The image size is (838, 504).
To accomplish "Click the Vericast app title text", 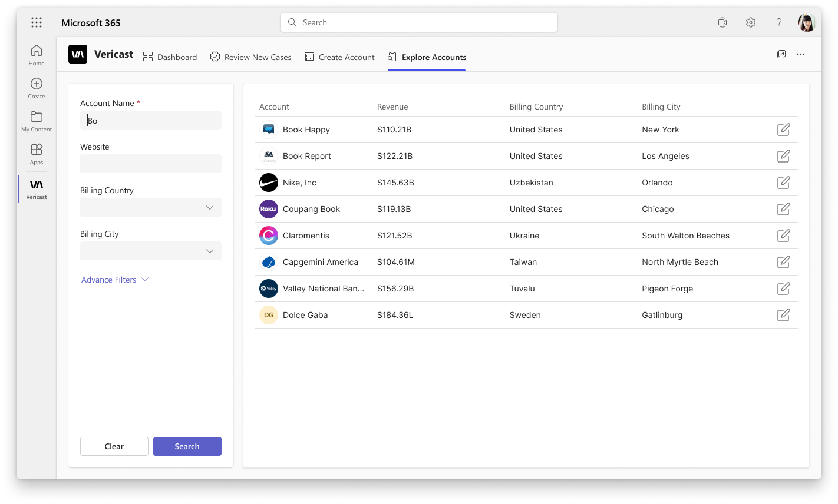I will [x=114, y=54].
